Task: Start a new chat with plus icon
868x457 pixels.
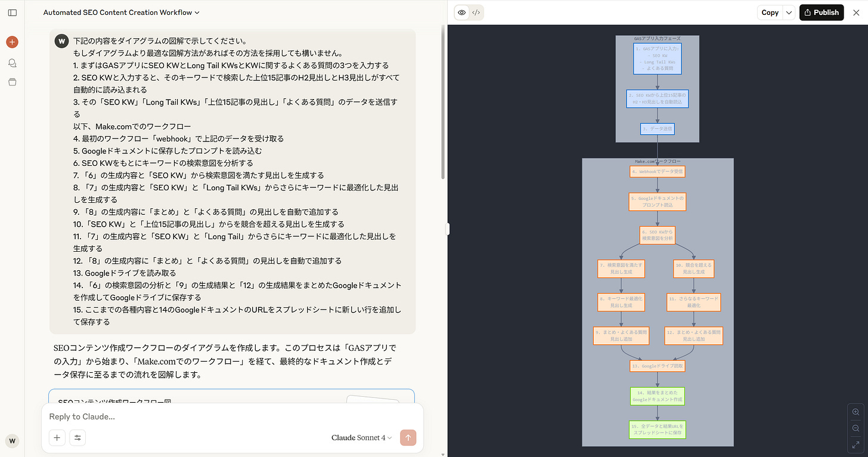Action: 12,42
